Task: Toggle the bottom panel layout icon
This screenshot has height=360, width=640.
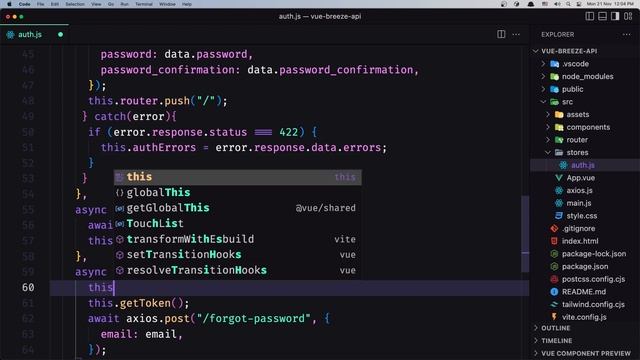Action: 602,16
